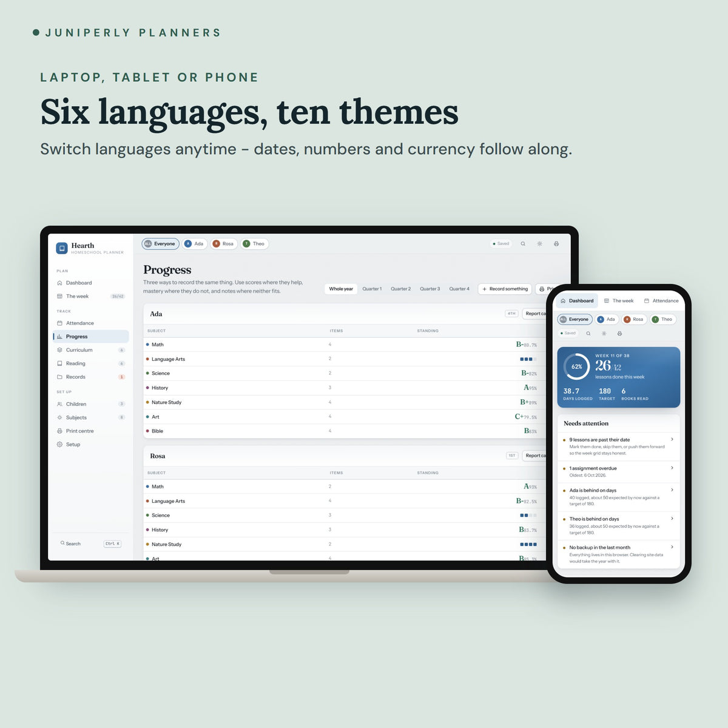
Task: Open Setup in the sidebar
Action: 91,445
